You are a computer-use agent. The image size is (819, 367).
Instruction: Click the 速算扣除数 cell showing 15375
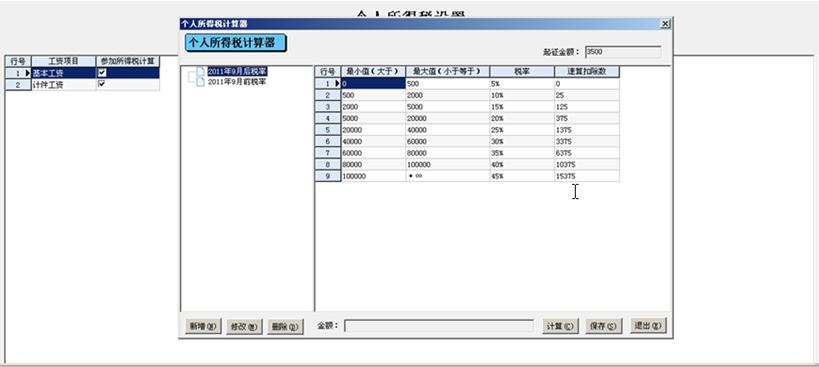587,176
